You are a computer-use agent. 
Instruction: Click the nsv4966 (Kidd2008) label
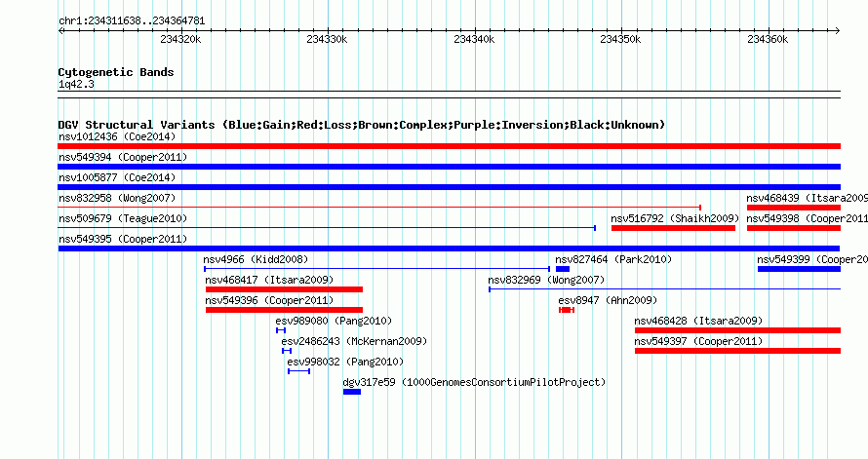tap(256, 259)
